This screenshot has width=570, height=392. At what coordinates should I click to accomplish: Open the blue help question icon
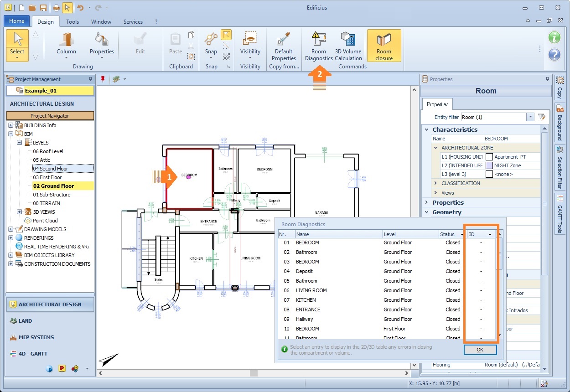click(x=554, y=55)
